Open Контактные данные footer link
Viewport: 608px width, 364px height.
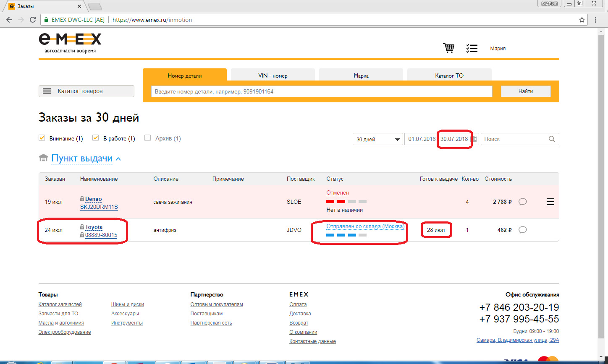coord(313,341)
